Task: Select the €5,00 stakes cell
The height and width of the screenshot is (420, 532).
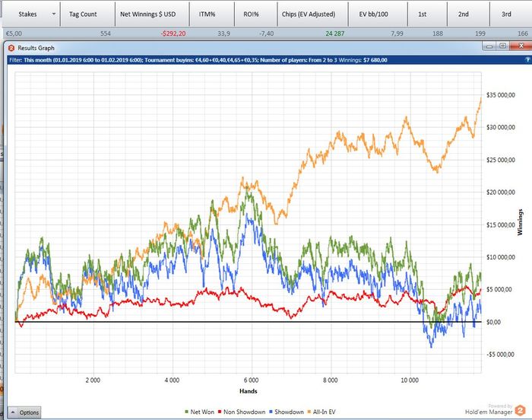Action: (14, 33)
